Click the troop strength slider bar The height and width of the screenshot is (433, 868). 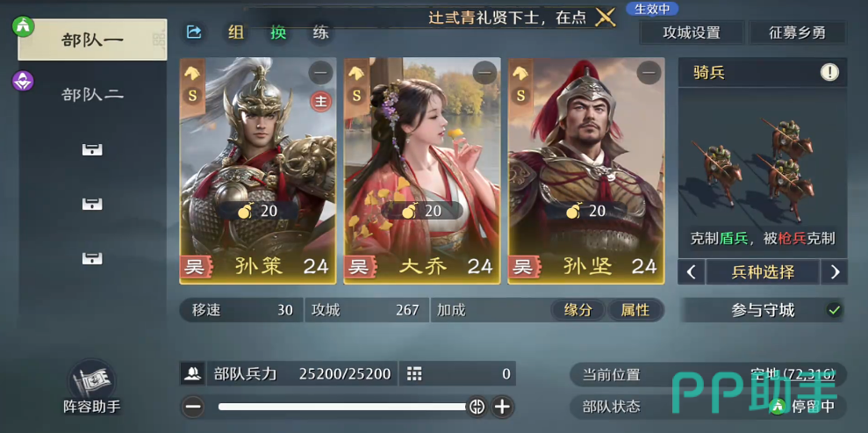(x=342, y=407)
